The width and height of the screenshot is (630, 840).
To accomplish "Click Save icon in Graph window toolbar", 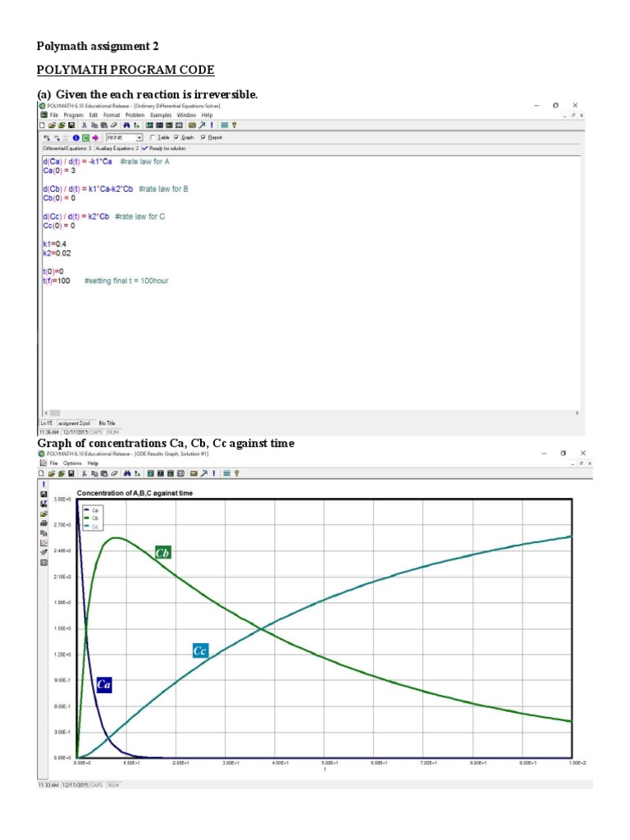I will click(x=71, y=473).
